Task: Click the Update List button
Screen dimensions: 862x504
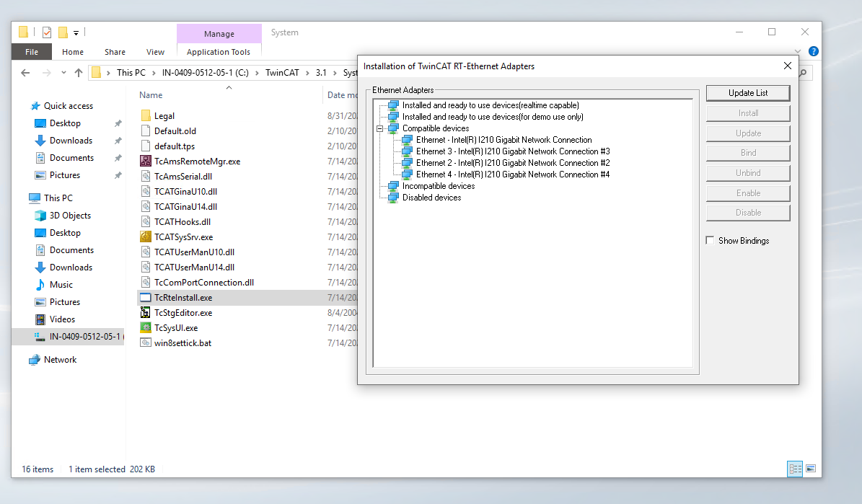Action: (x=747, y=93)
